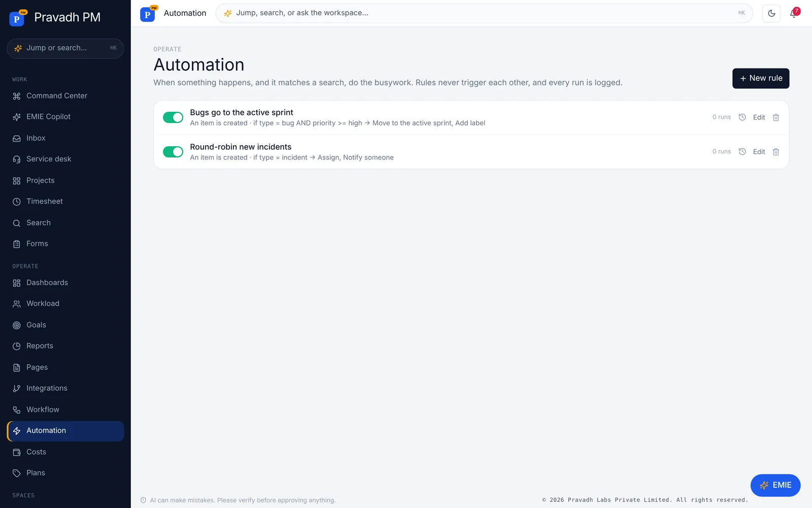Click the Bugs go to the active sprint title
Viewport: 812px width, 508px height.
click(x=242, y=112)
